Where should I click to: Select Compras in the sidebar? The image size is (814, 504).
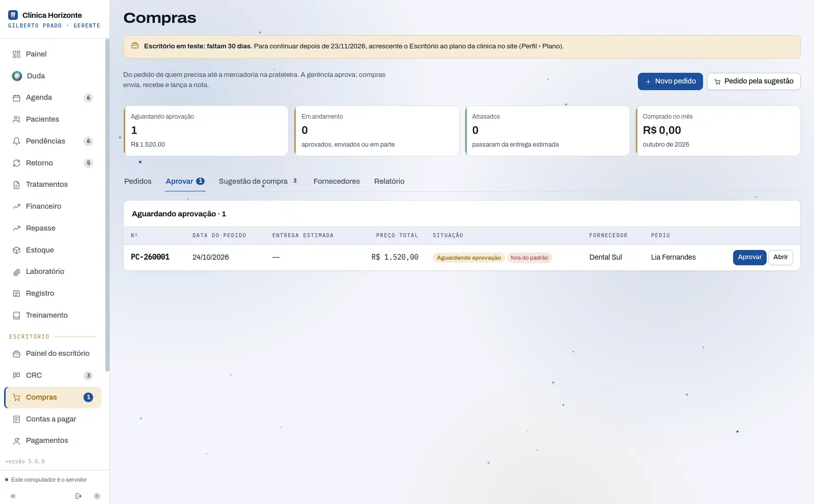click(53, 398)
